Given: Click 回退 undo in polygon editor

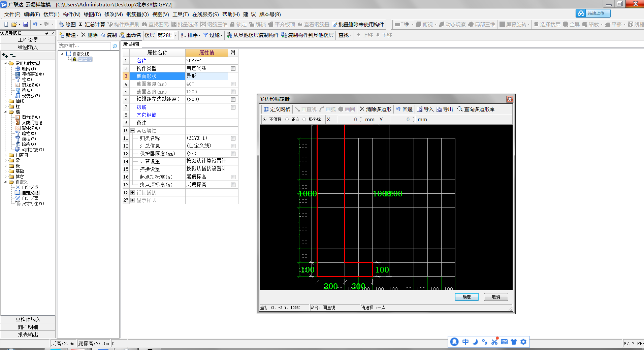Looking at the screenshot, I should [404, 109].
